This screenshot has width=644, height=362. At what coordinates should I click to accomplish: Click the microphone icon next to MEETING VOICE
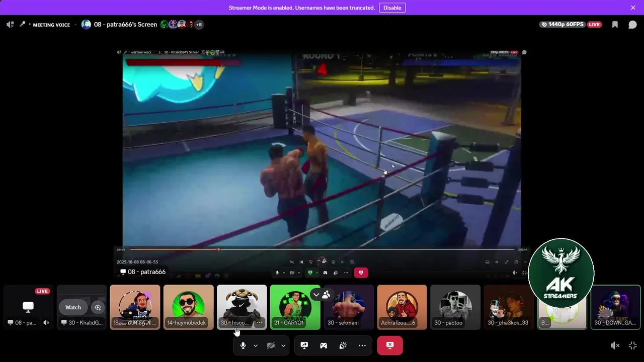22,24
